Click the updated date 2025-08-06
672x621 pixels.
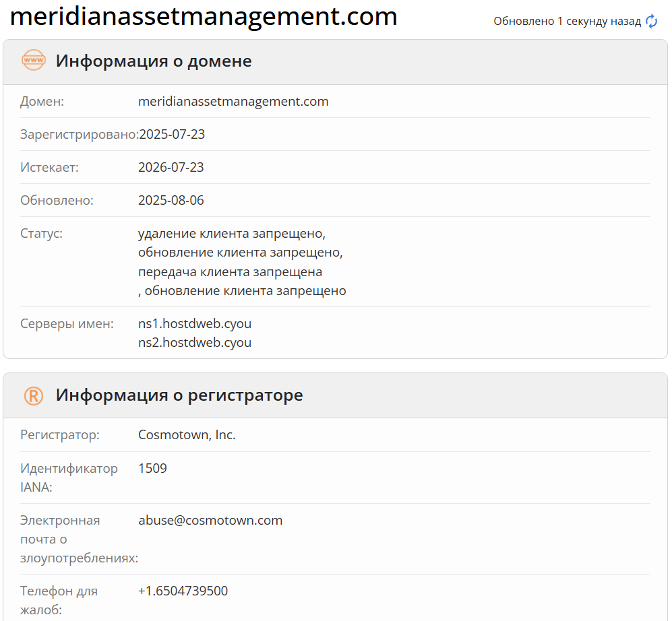click(171, 200)
